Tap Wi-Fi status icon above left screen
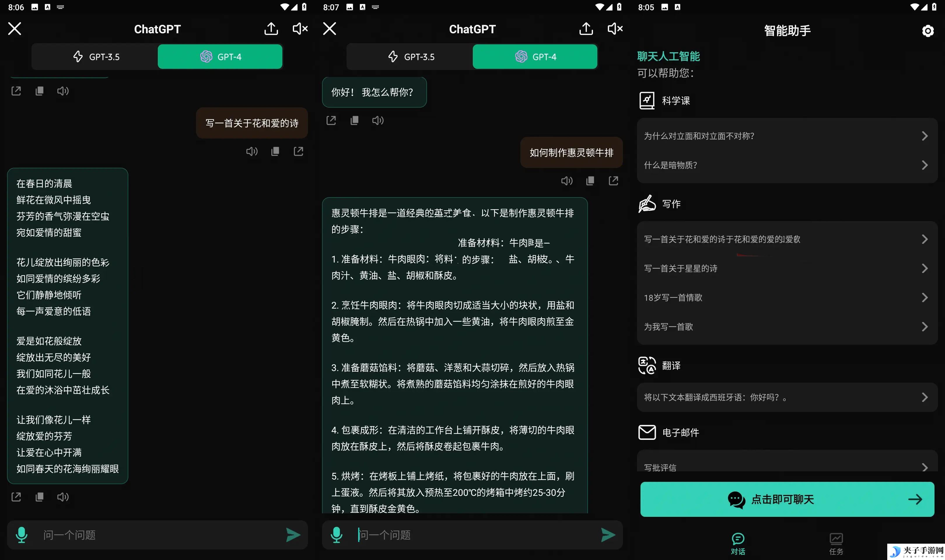This screenshot has height=560, width=945. coord(285,7)
